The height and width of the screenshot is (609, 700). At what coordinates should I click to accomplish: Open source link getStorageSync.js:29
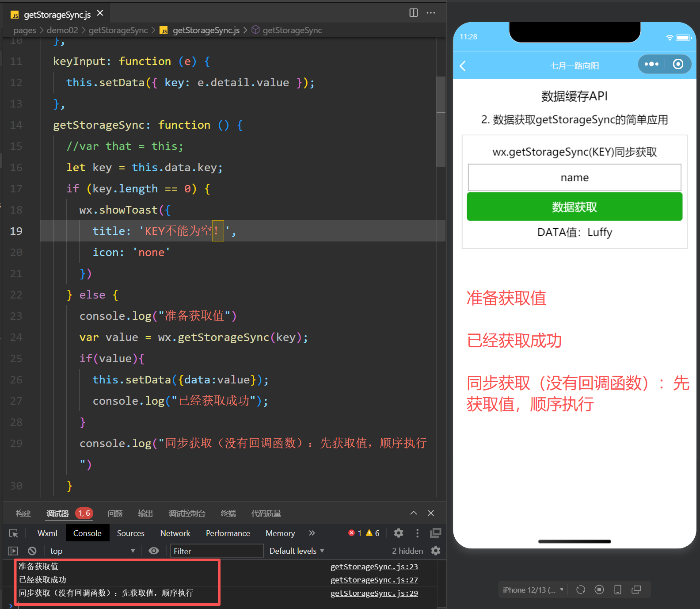pyautogui.click(x=374, y=593)
